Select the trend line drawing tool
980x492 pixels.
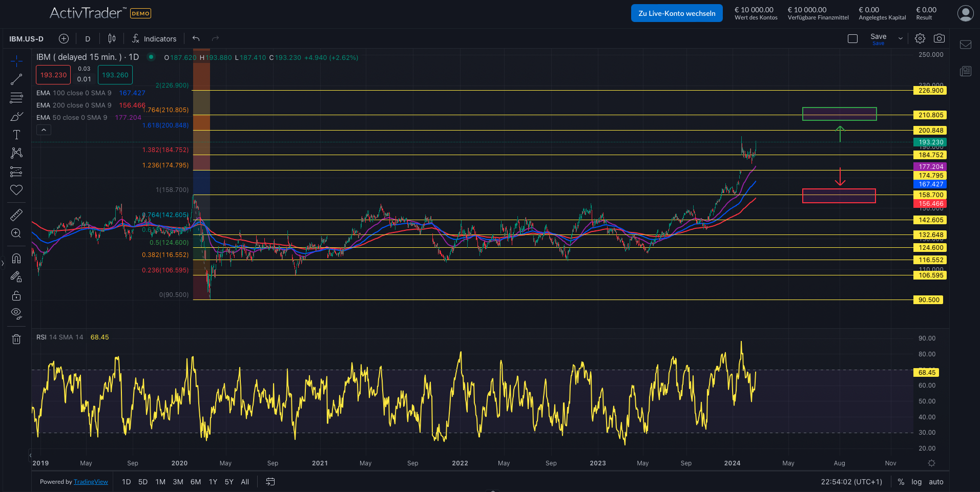click(16, 79)
